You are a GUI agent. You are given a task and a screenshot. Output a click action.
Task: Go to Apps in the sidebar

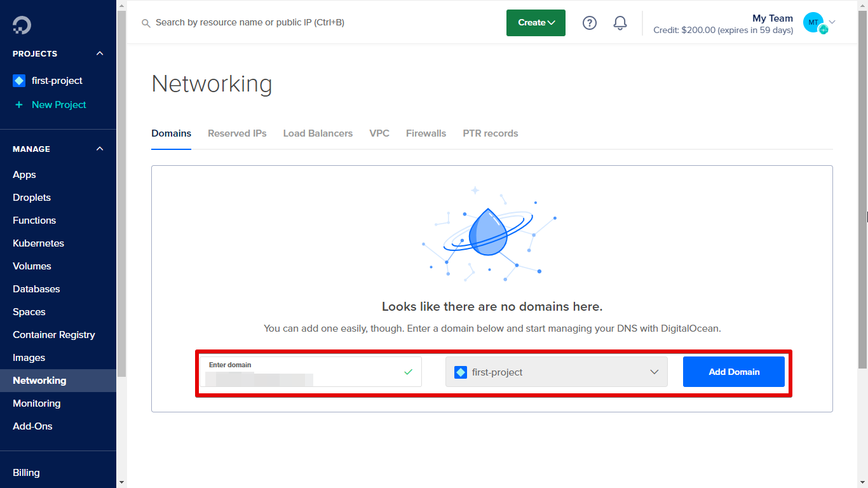point(24,175)
